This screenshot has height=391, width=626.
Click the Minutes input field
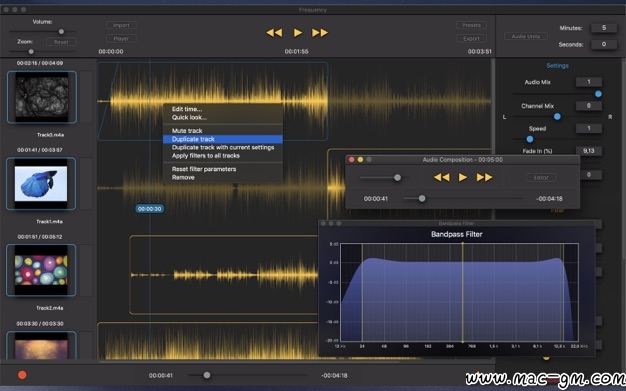tap(604, 28)
